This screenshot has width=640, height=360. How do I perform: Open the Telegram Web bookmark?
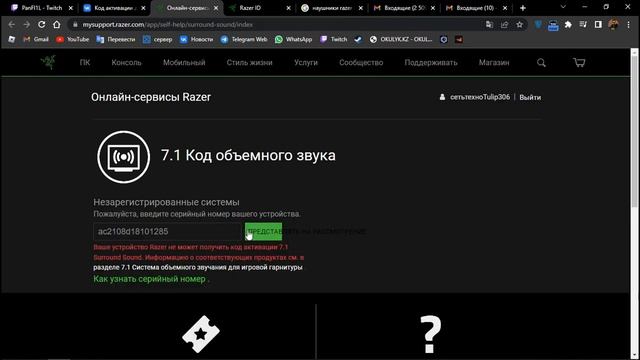click(x=244, y=40)
